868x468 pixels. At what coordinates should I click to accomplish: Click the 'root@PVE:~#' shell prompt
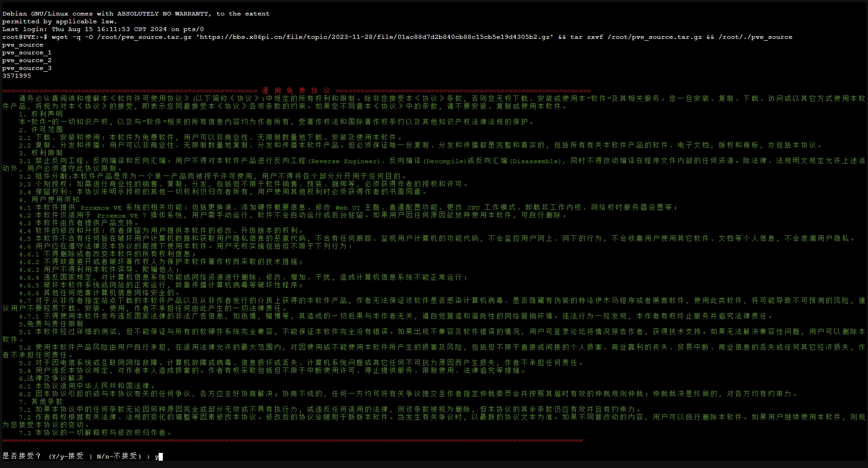25,37
